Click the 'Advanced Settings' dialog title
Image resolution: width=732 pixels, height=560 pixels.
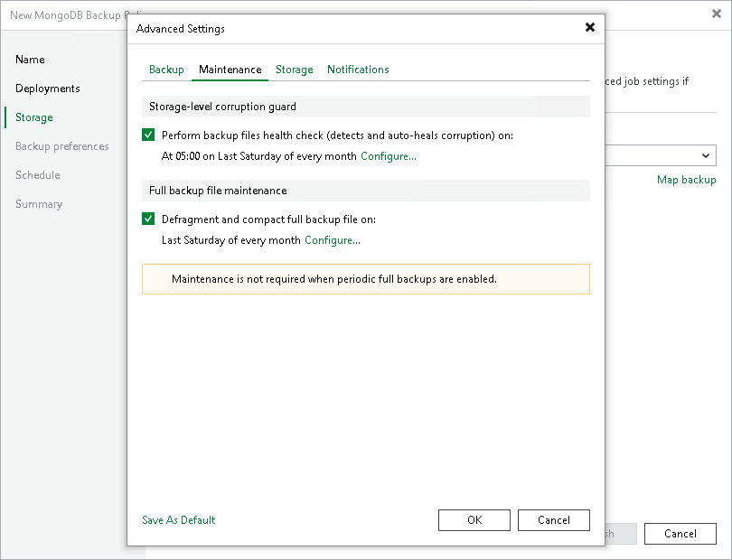pyautogui.click(x=180, y=29)
